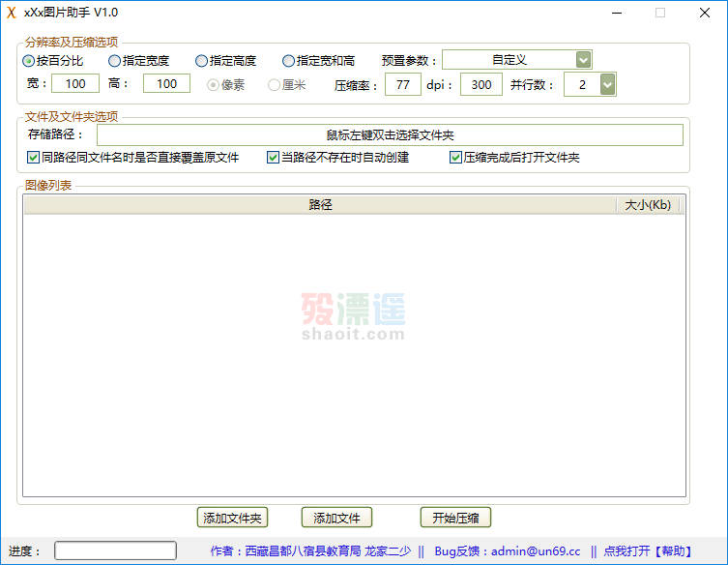Viewport: 728px width, 565px height.
Task: Click the 进度 progress bar
Action: tap(115, 550)
